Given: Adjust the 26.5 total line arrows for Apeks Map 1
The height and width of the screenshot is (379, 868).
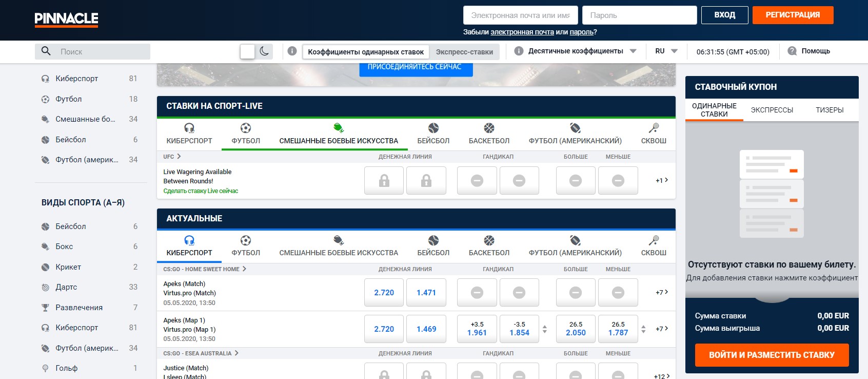Looking at the screenshot, I should pyautogui.click(x=643, y=329).
